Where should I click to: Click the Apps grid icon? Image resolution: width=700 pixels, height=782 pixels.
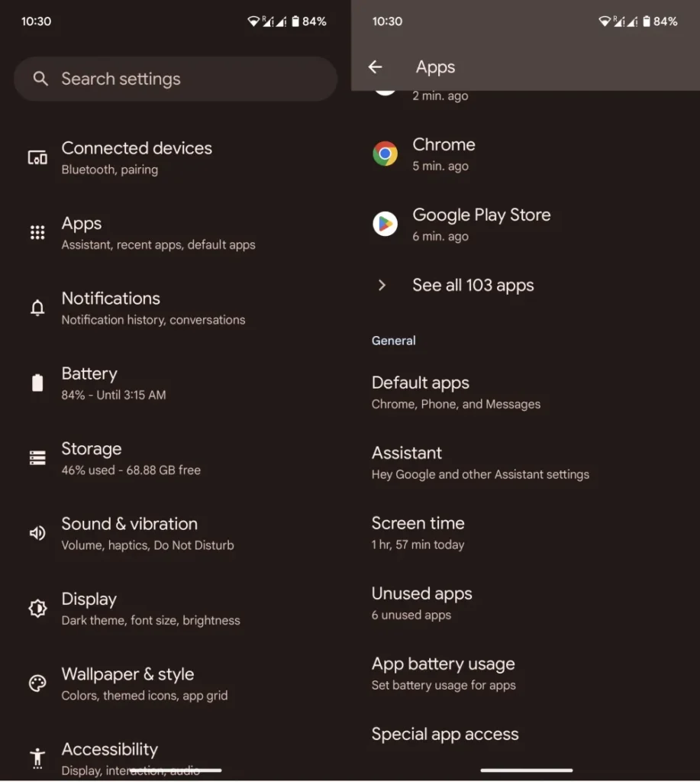point(37,233)
